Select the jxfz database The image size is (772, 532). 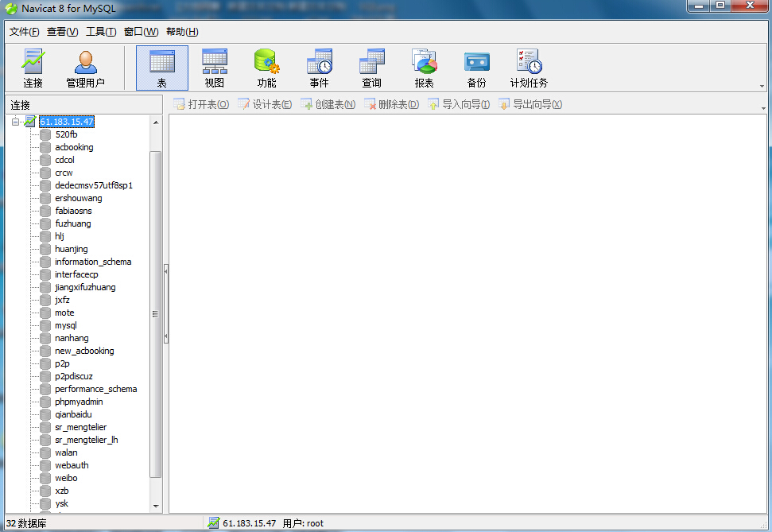point(62,300)
